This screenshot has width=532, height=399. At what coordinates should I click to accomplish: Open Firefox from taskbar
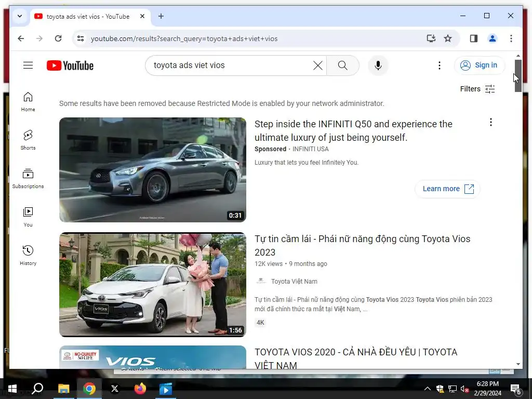(140, 389)
